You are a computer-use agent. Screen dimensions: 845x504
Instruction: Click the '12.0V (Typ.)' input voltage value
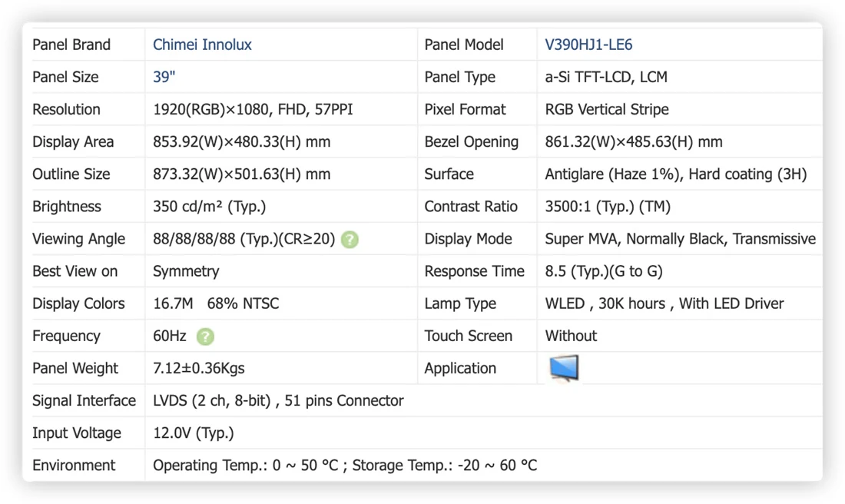coord(194,433)
